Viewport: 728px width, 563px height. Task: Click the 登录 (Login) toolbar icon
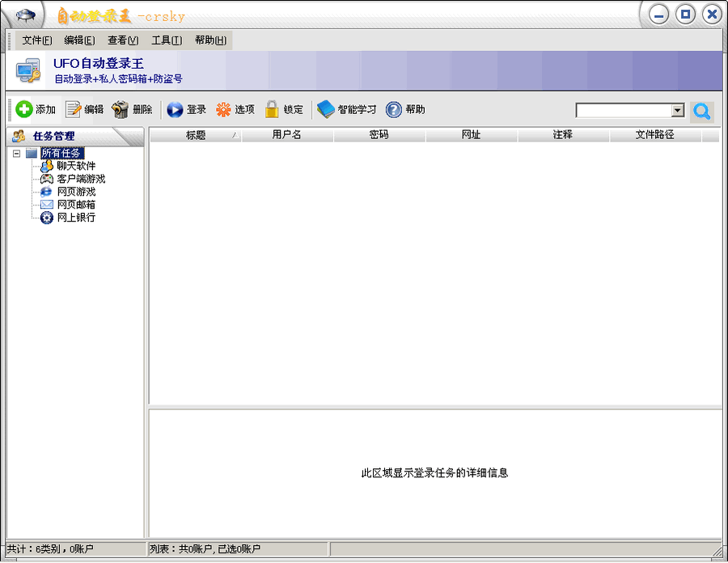186,109
